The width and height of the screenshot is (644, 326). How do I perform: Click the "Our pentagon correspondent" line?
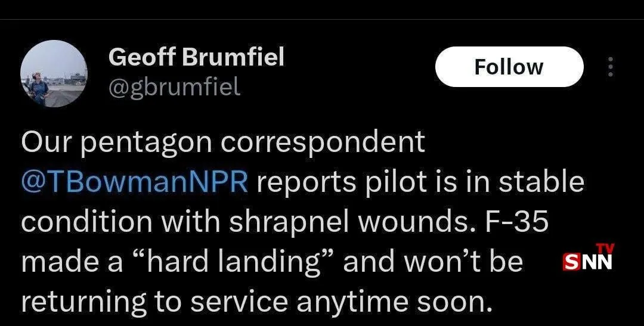(223, 142)
